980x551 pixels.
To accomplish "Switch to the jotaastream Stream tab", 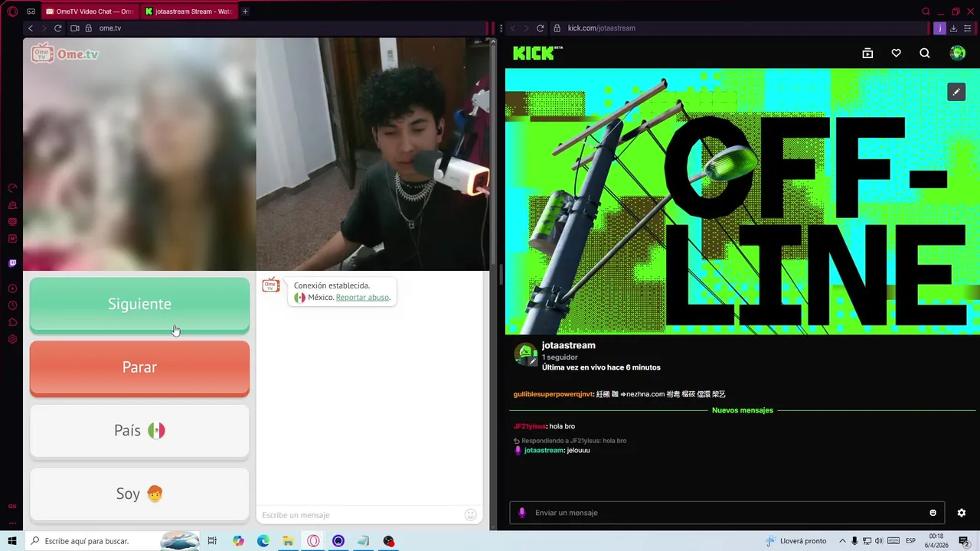I will (x=188, y=11).
